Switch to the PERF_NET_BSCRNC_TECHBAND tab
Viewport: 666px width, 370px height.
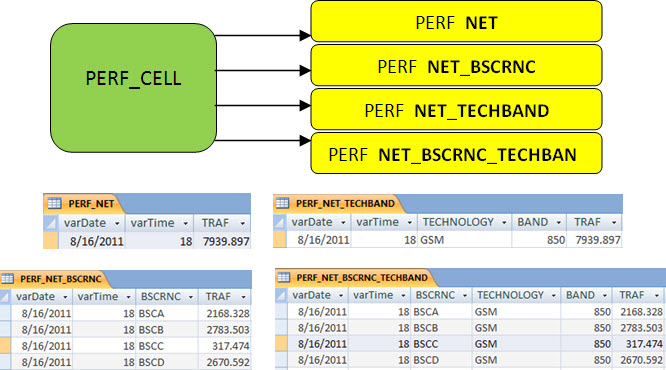[x=356, y=277]
